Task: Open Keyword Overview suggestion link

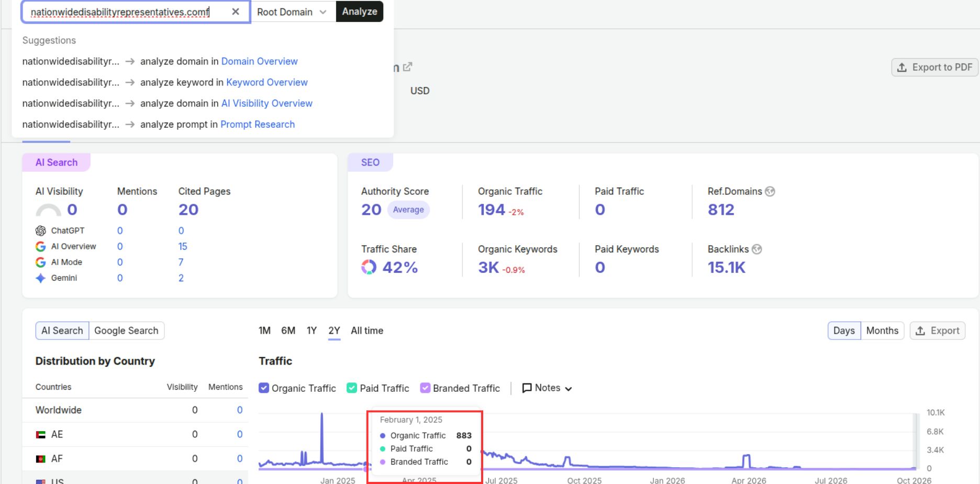Action: (267, 82)
